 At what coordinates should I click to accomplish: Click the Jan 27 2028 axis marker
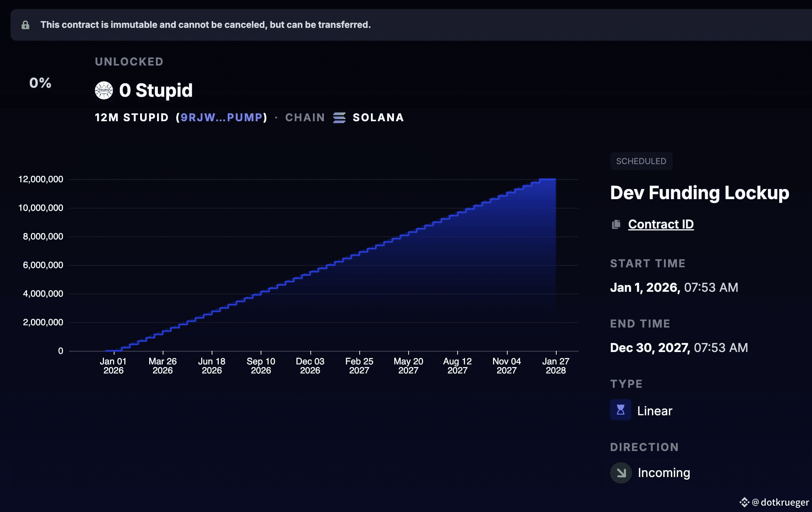(x=556, y=366)
